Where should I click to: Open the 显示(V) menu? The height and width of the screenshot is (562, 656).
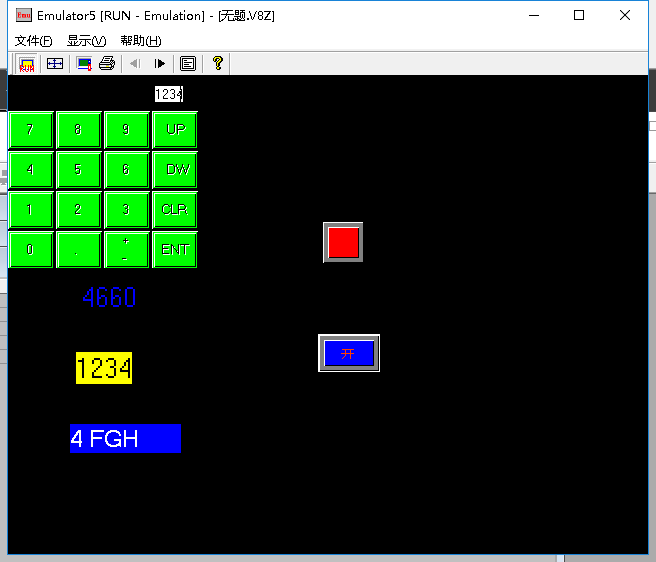pos(86,41)
